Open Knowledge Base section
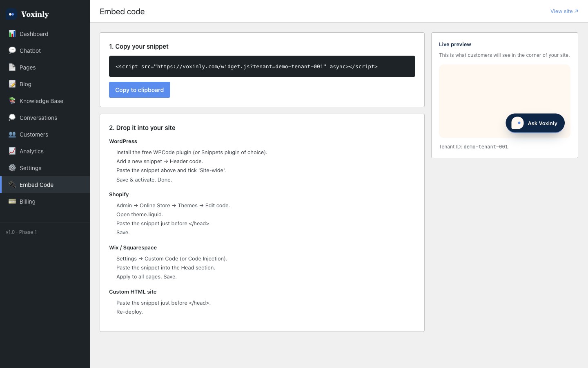This screenshot has width=588, height=368. tap(45, 101)
